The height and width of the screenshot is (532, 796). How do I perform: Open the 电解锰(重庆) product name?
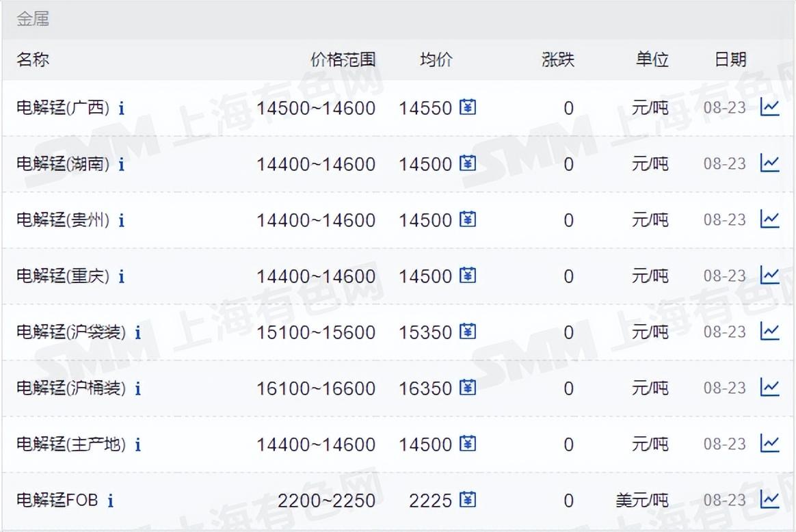tap(63, 276)
